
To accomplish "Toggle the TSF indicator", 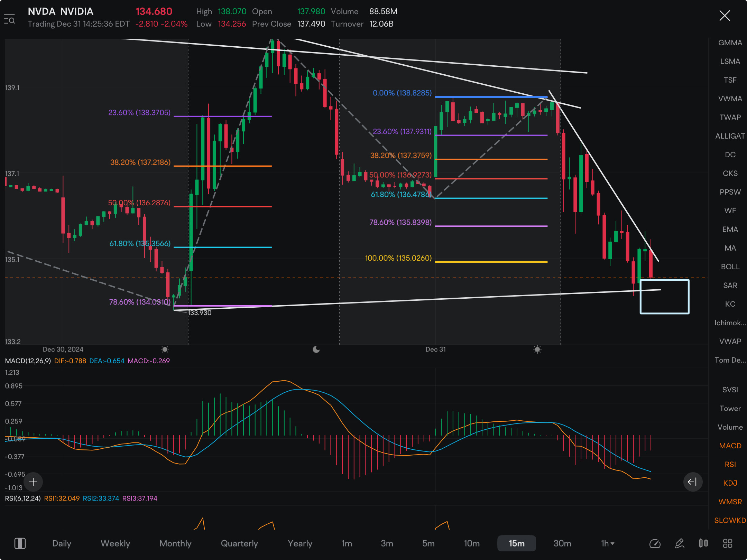I will pos(730,80).
